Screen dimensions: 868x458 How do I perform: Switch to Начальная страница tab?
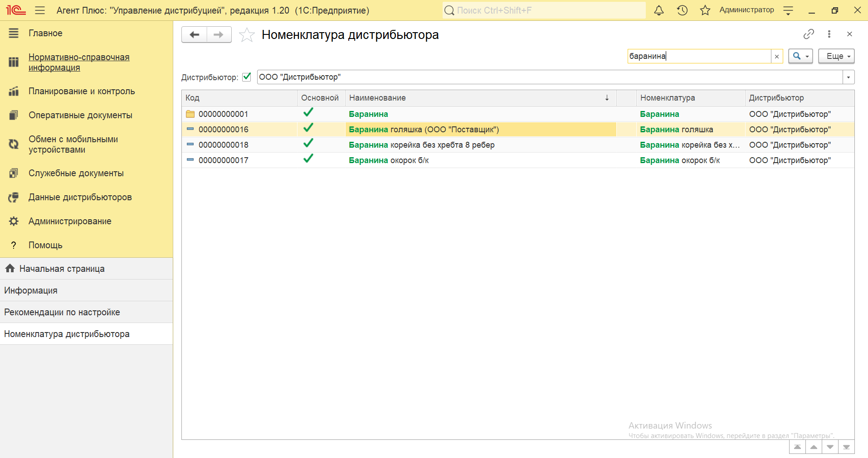click(x=86, y=269)
